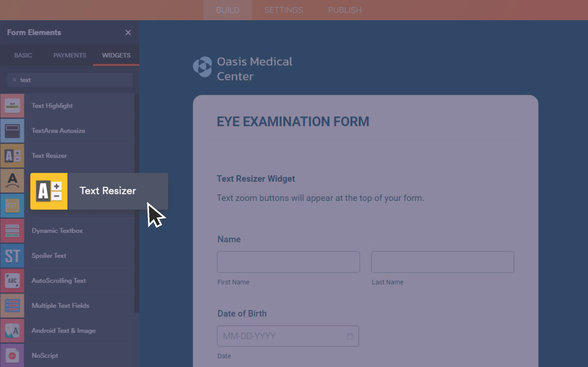Screen dimensions: 588x367
Task: Switch to BASIC form elements
Action: pos(23,55)
